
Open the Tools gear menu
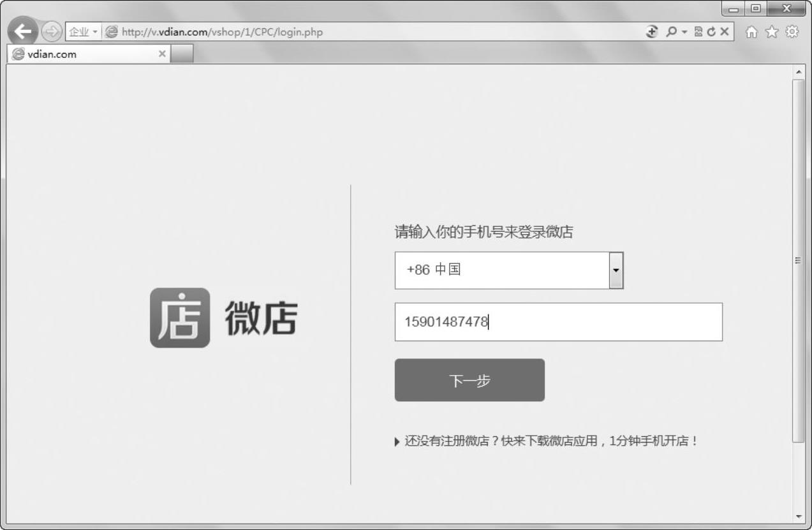tap(792, 31)
